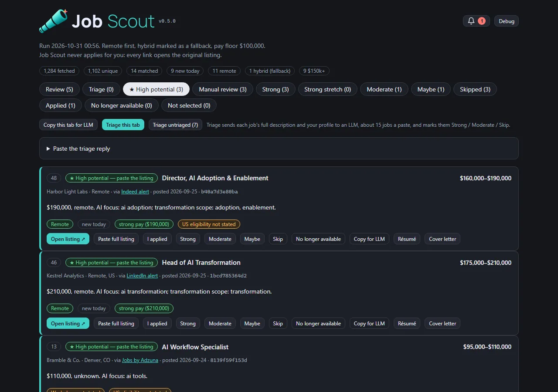
Task: Click the 14 matched stat chip
Action: pos(145,71)
